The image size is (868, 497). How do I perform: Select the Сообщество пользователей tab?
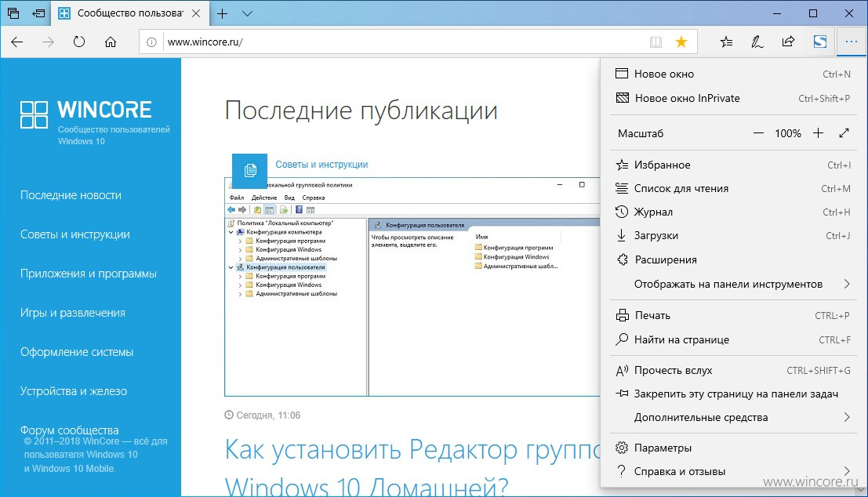click(130, 13)
